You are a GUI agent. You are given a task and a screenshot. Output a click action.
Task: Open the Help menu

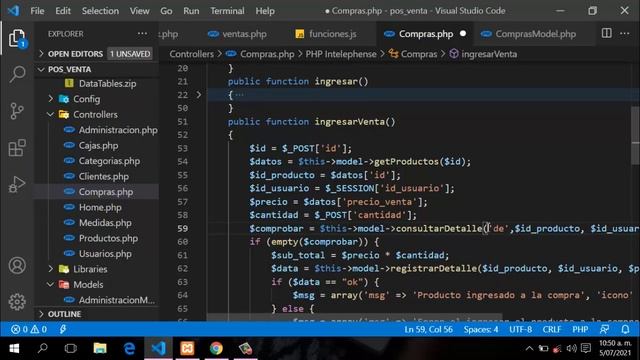coord(265,11)
